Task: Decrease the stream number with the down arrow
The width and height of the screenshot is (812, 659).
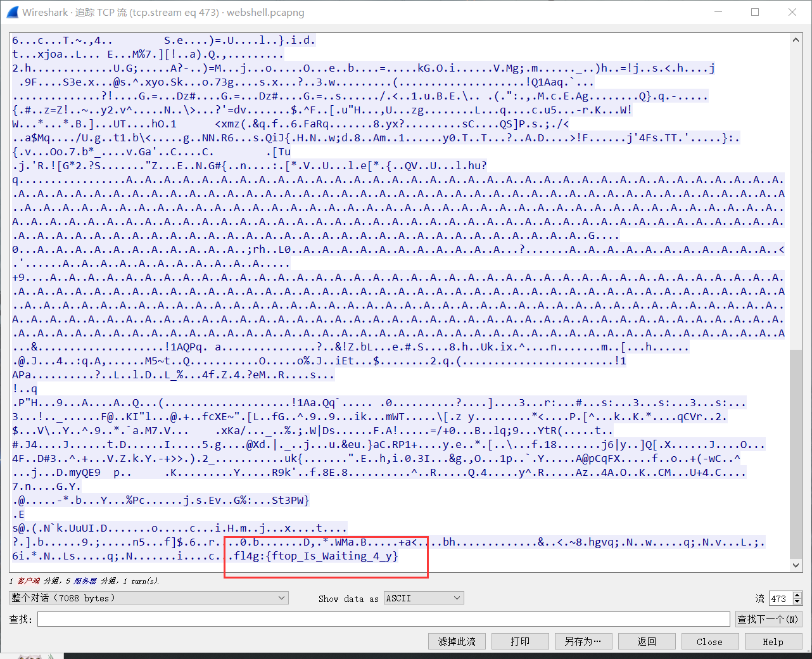Action: [x=797, y=601]
